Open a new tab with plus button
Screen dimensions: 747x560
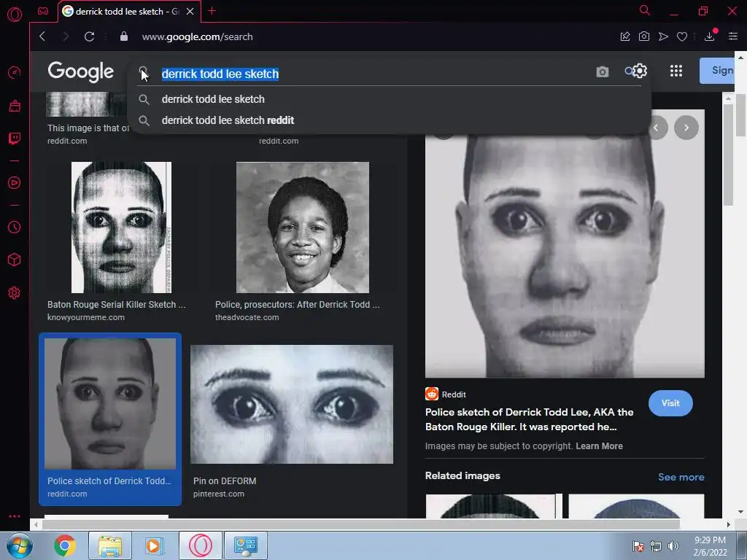[x=212, y=11]
